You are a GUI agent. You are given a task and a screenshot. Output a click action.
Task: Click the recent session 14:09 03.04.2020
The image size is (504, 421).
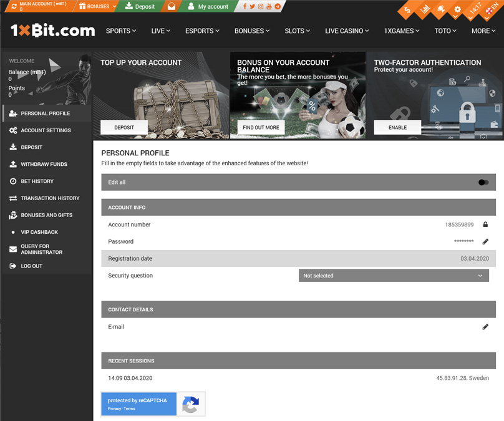click(130, 378)
